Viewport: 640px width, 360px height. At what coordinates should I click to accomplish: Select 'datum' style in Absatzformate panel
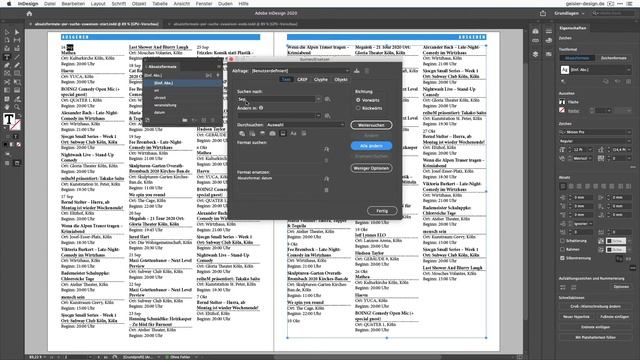pyautogui.click(x=160, y=113)
